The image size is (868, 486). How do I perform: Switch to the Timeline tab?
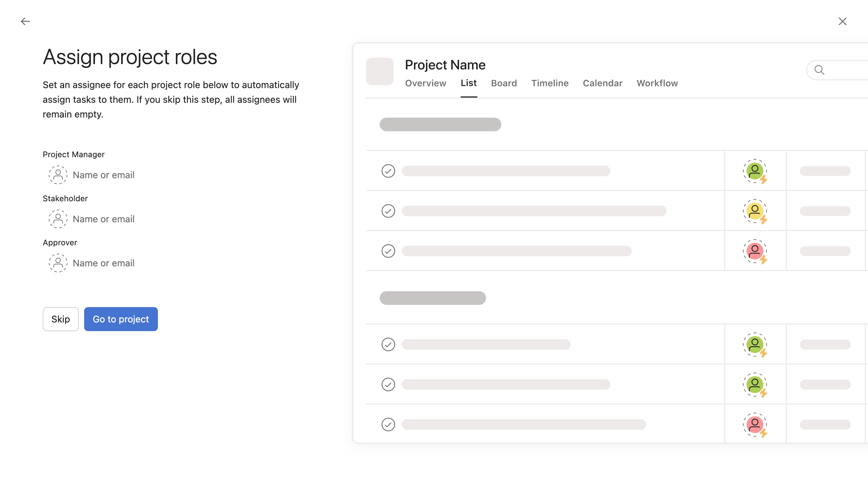(x=550, y=83)
